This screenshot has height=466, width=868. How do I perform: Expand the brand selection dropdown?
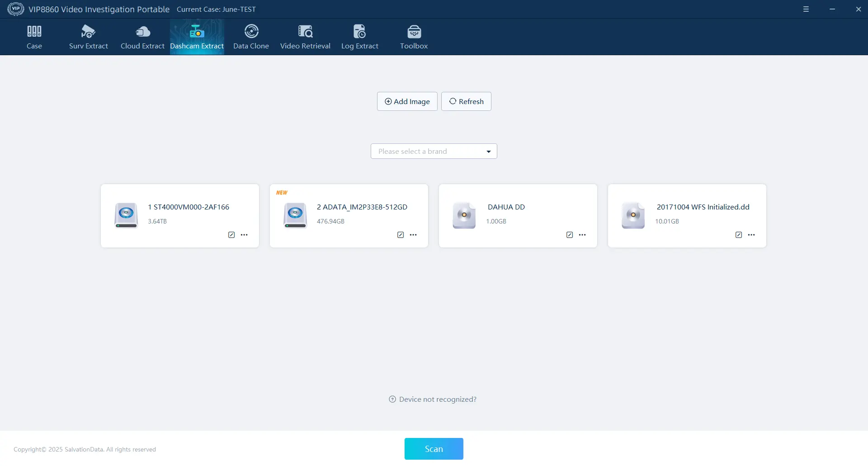tap(434, 151)
